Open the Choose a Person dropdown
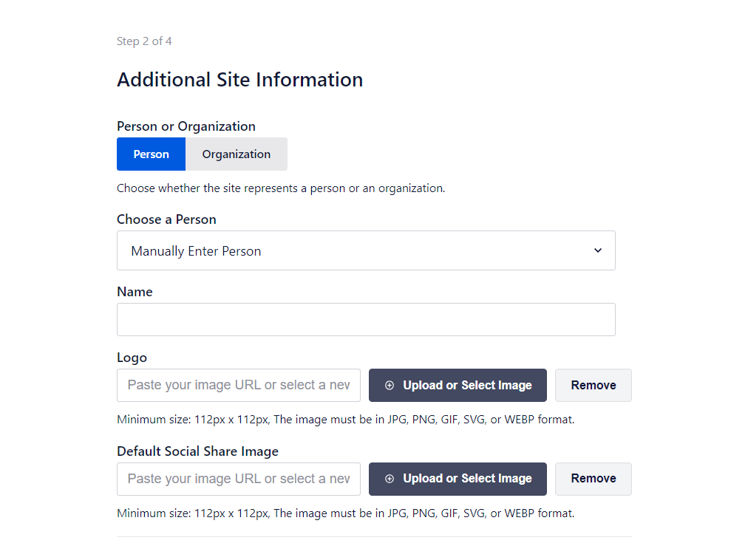The width and height of the screenshot is (748, 560). 366,250
